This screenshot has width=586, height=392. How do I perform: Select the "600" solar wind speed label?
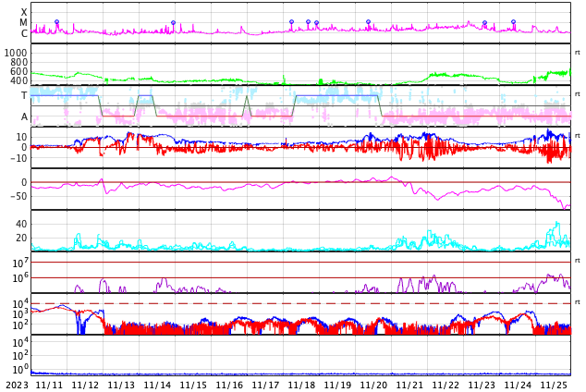coord(19,71)
